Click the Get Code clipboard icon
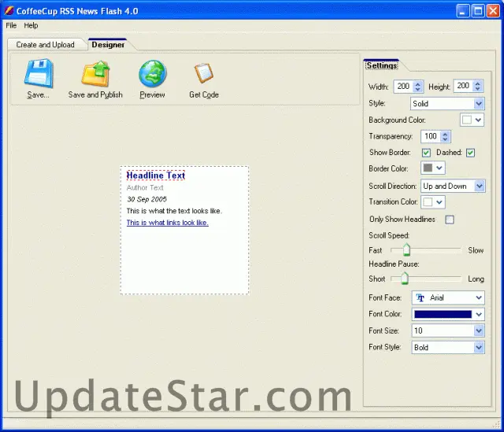Image resolution: width=504 pixels, height=432 pixels. [x=203, y=74]
